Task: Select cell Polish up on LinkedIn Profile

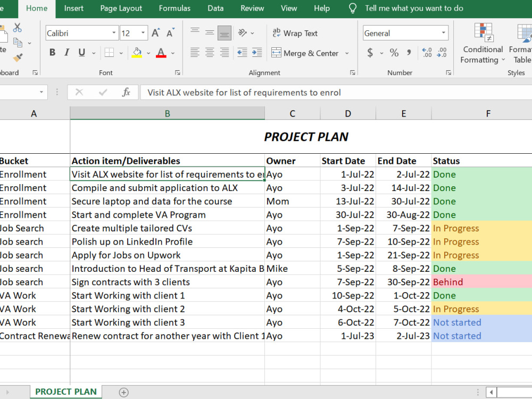Action: [167, 242]
